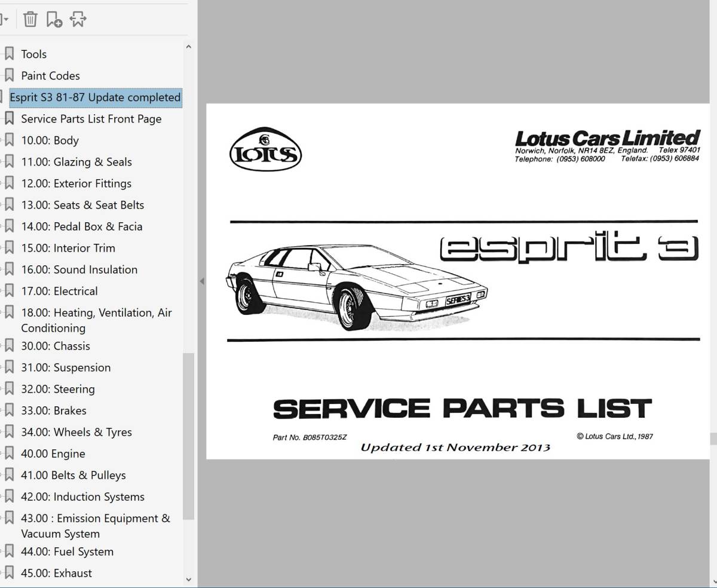Go to '41.00 Belts & Pulleys' bookmark

[x=73, y=475]
